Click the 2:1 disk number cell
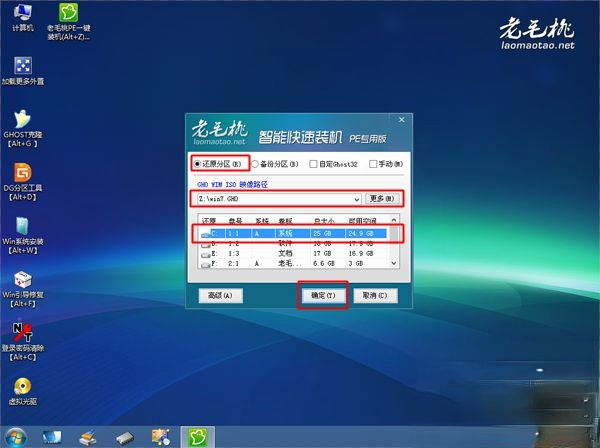Screen dimensions: 600x448 233,264
